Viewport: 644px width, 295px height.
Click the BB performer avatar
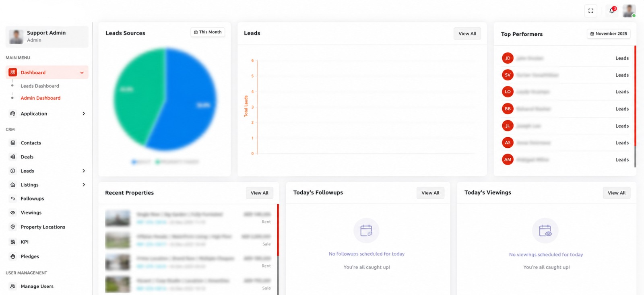click(508, 109)
